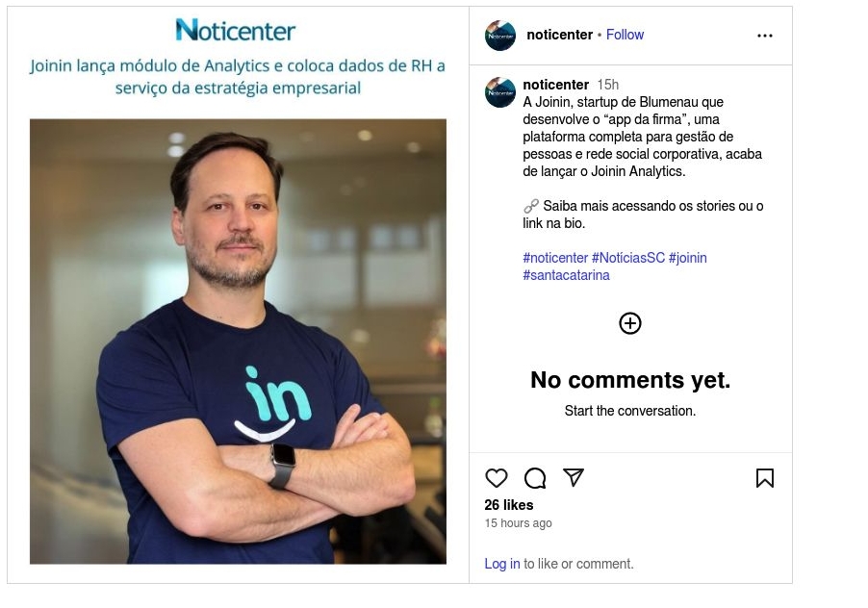Open comments via the speech bubble icon

[x=535, y=478]
